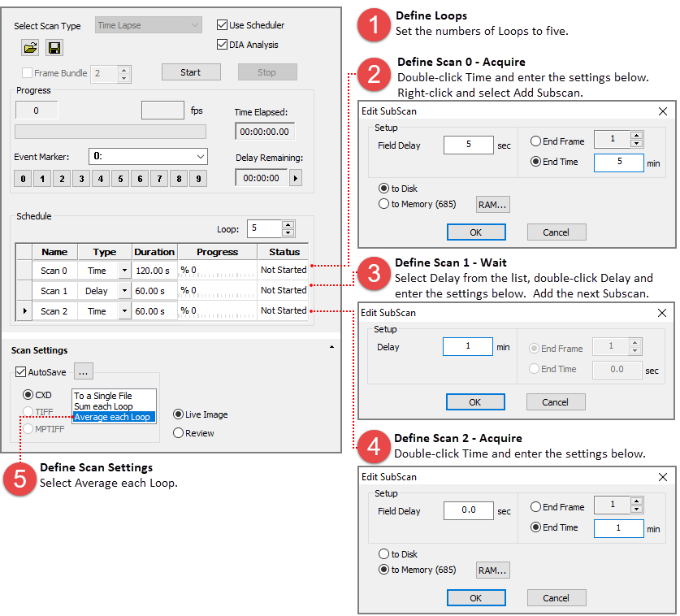Uncheck the AutoSave checkbox
The height and width of the screenshot is (616, 680).
[x=21, y=372]
